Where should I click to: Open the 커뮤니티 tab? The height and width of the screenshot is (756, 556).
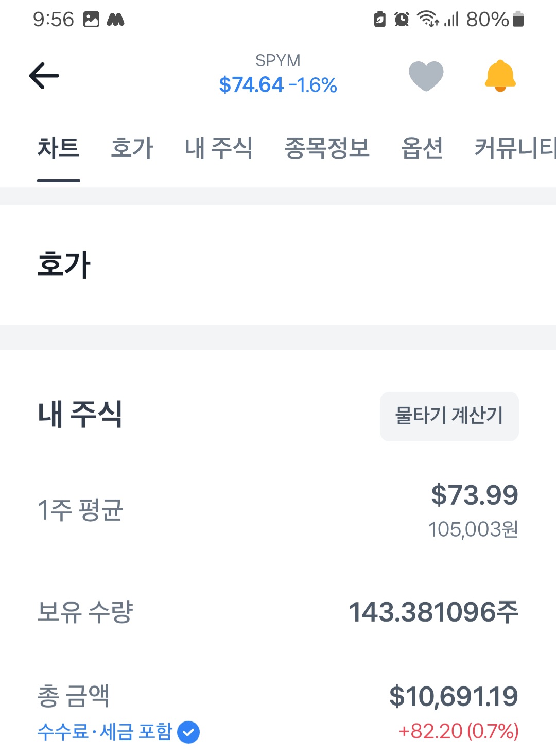point(515,148)
